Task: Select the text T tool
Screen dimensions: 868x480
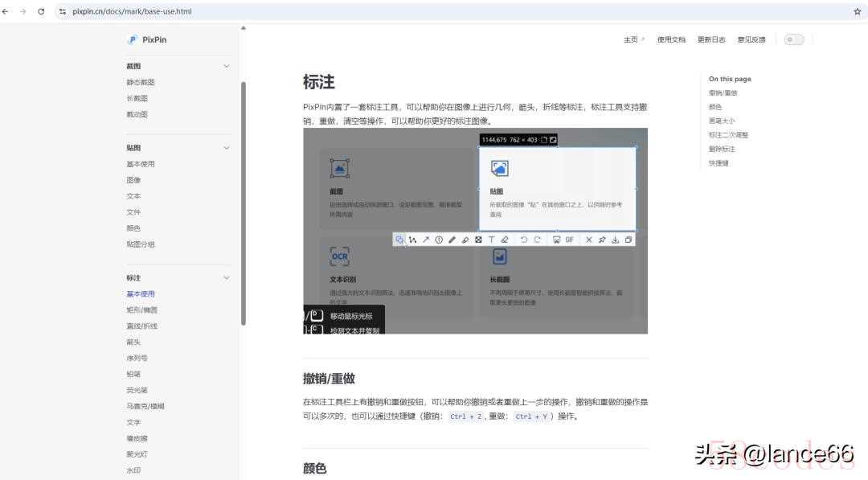Action: [491, 240]
